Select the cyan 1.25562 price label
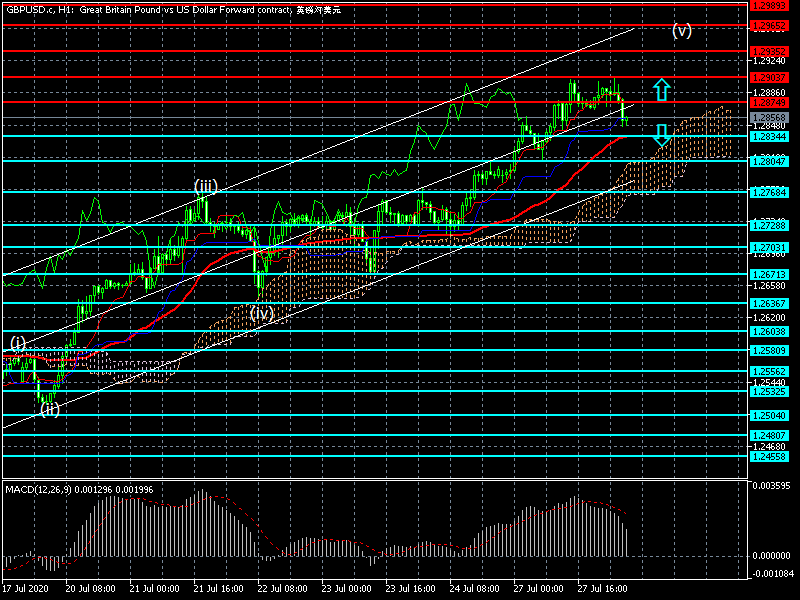The height and width of the screenshot is (600, 800). pyautogui.click(x=769, y=371)
